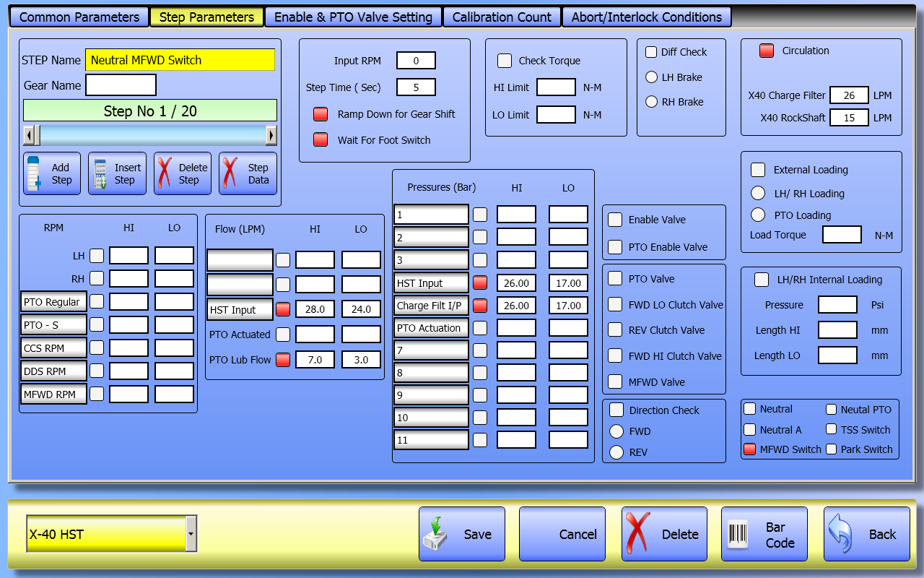
Task: Select the LH Brake radio button
Action: 651,77
